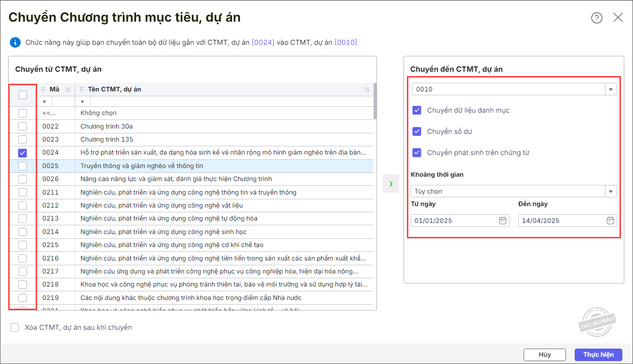This screenshot has width=633, height=364.
Task: Click sort icon on Tên CTMT column
Action: 367,90
